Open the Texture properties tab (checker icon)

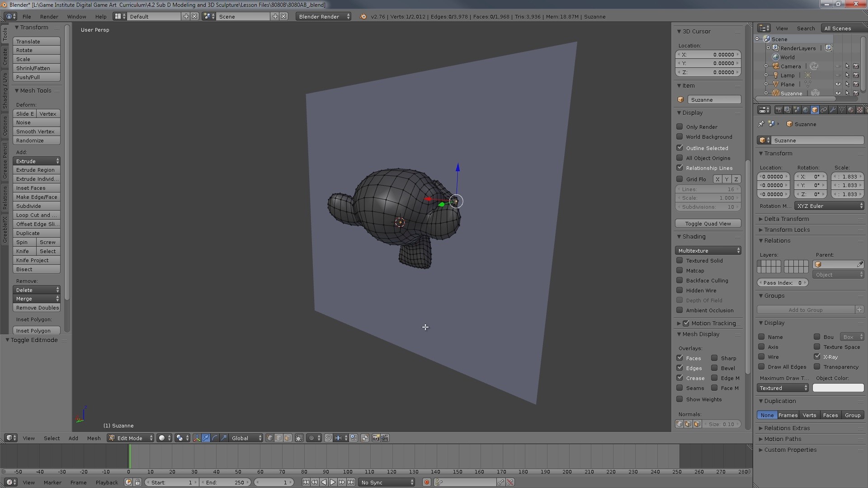click(859, 110)
